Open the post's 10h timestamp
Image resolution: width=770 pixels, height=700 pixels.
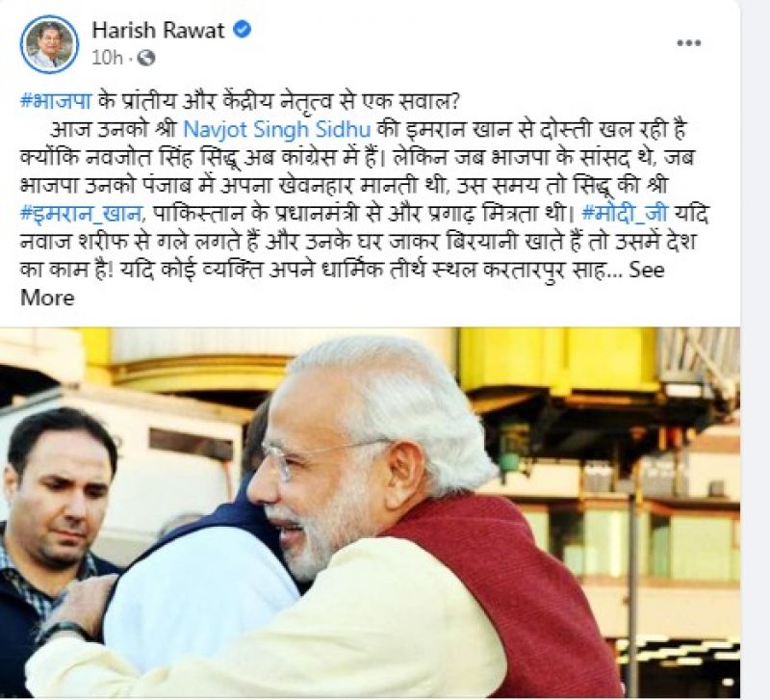(107, 59)
